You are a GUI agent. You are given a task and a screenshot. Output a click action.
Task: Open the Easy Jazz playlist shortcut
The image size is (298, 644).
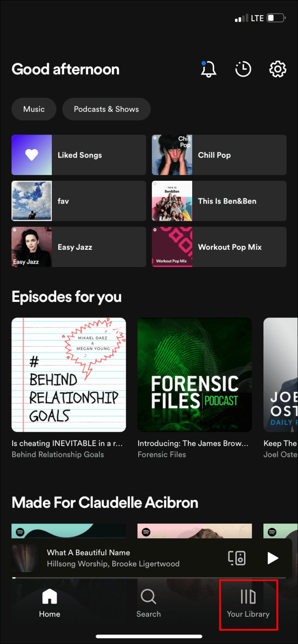point(79,247)
